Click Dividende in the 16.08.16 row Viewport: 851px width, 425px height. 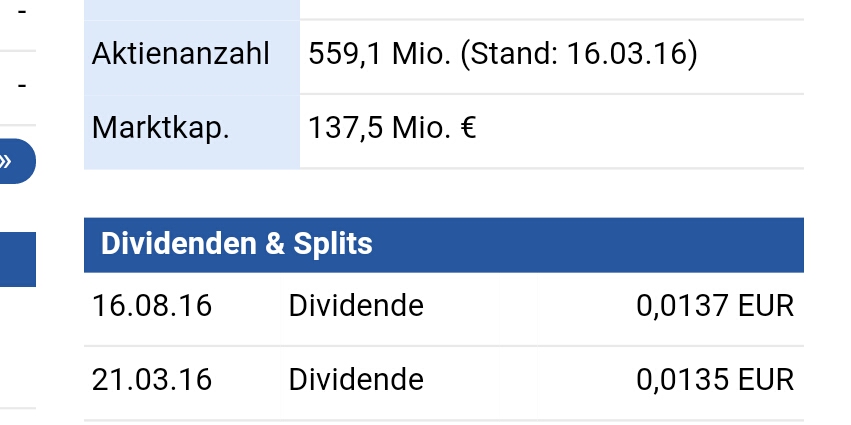[356, 305]
